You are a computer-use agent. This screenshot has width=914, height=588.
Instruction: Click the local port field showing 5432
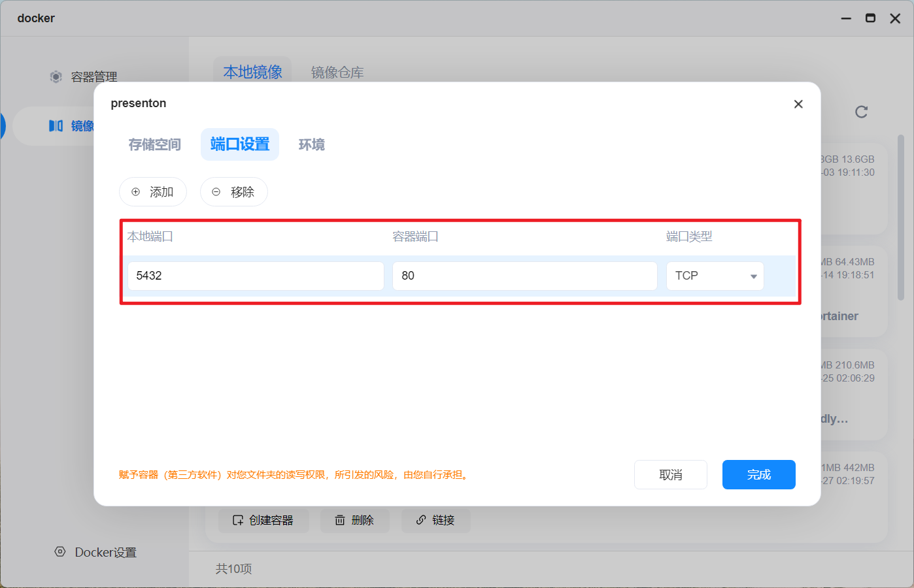click(x=256, y=276)
